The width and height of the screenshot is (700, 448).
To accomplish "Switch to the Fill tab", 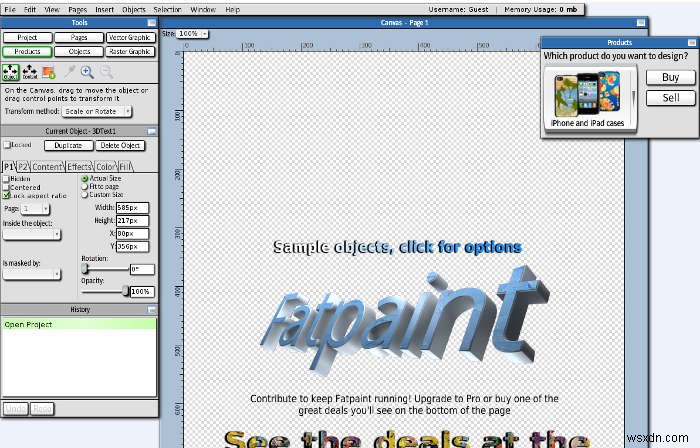I will pos(125,166).
